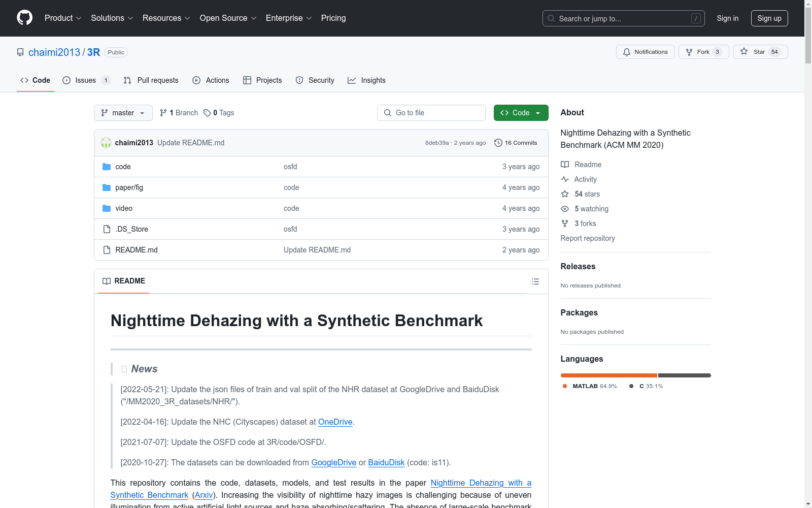Image resolution: width=812 pixels, height=508 pixels.
Task: Click the branch icon next to 1 Branch
Action: coord(163,113)
